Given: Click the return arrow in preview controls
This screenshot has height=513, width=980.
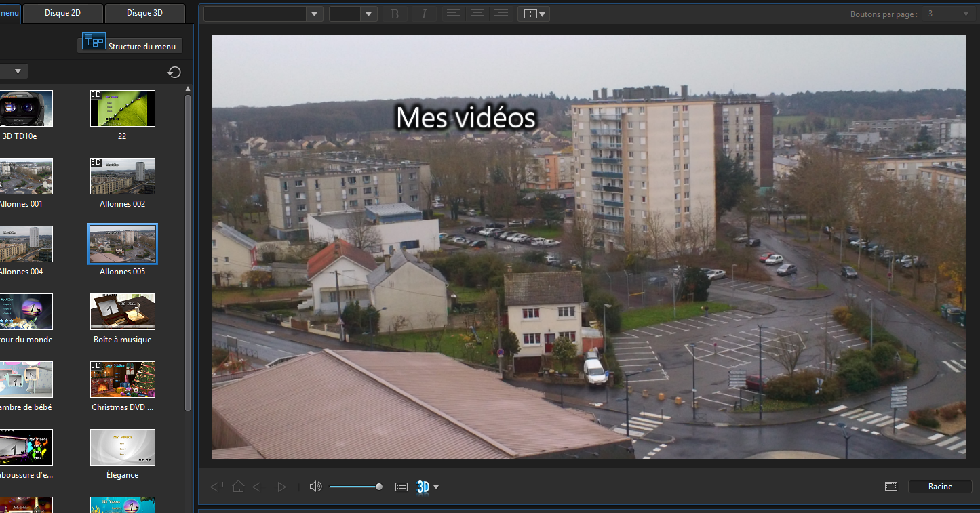Looking at the screenshot, I should pyautogui.click(x=217, y=487).
